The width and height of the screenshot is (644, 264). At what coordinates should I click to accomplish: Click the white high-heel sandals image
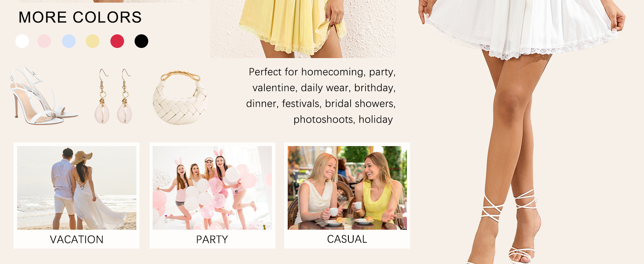click(43, 95)
